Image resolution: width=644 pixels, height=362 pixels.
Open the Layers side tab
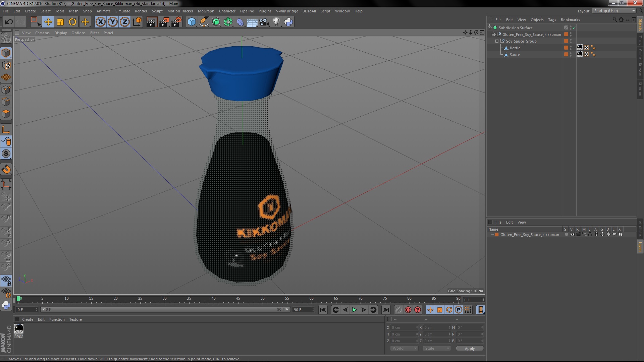click(x=640, y=247)
